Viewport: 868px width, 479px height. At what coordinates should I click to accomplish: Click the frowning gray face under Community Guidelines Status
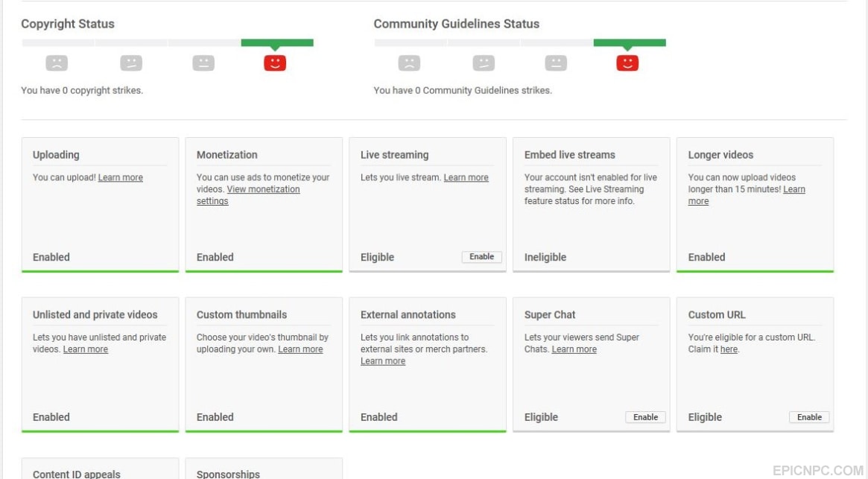pos(409,63)
